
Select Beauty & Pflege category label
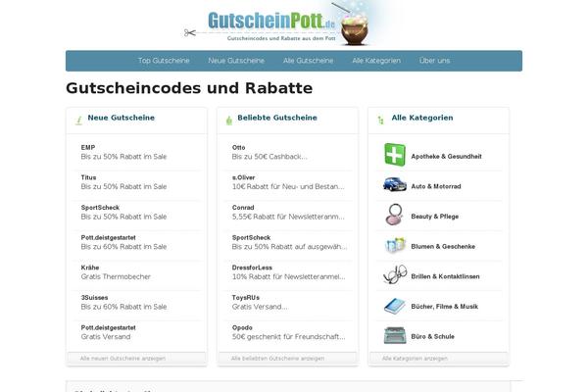pyautogui.click(x=434, y=217)
